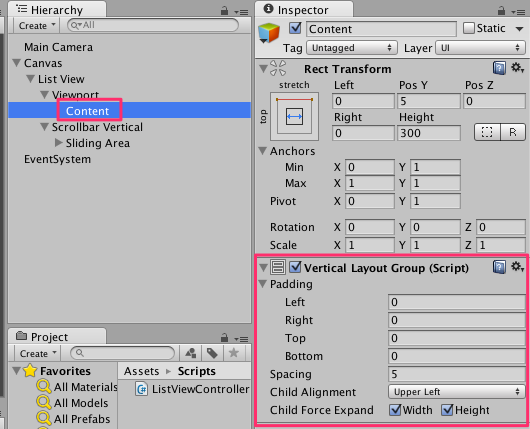Click the Height field showing 300
The image size is (530, 429).
click(429, 133)
